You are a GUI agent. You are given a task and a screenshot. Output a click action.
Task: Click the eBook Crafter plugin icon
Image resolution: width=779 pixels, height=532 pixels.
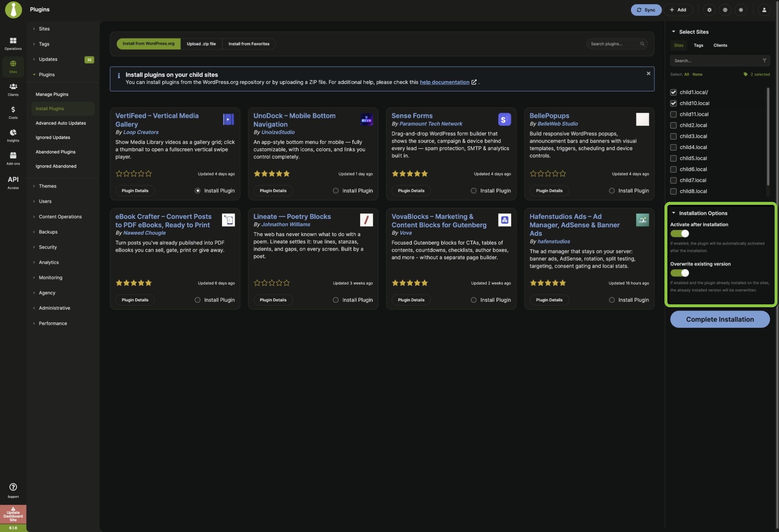click(228, 220)
